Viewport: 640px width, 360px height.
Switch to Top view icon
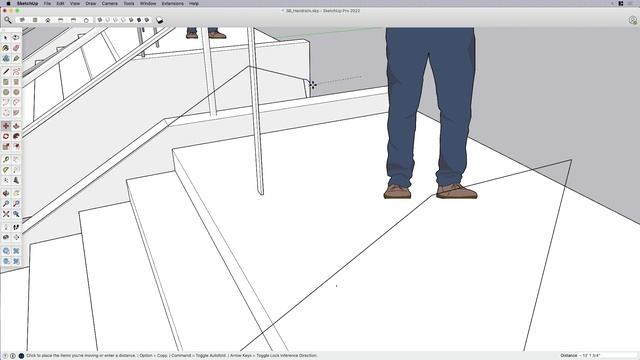(35, 20)
